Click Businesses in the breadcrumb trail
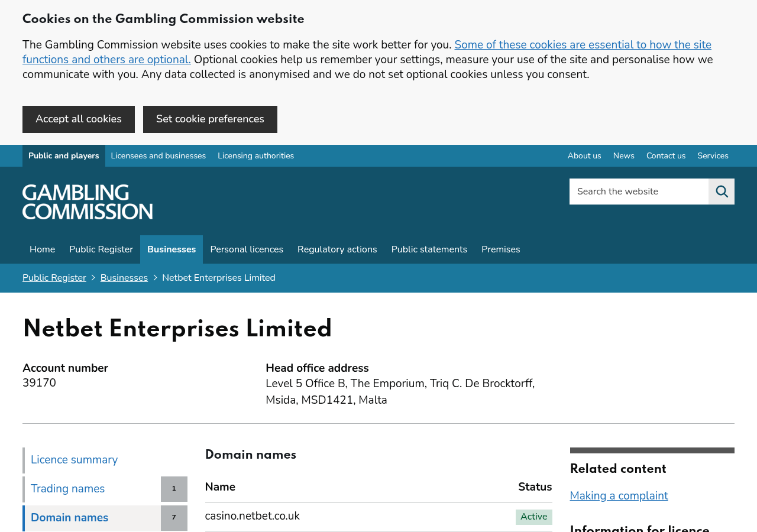Screen dimensions: 757x532 point(124,278)
